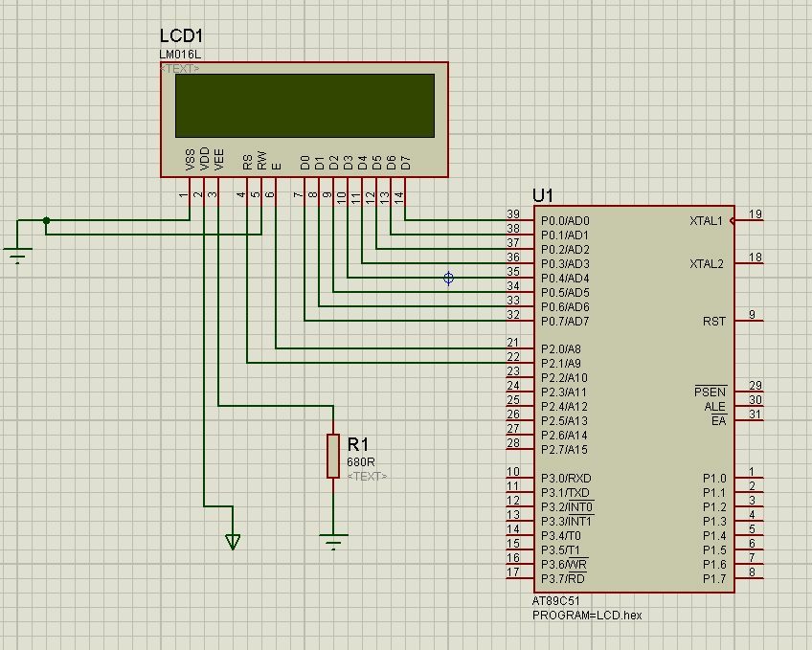The image size is (812, 650).
Task: Click the D7 pin label on LCD
Action: click(405, 163)
